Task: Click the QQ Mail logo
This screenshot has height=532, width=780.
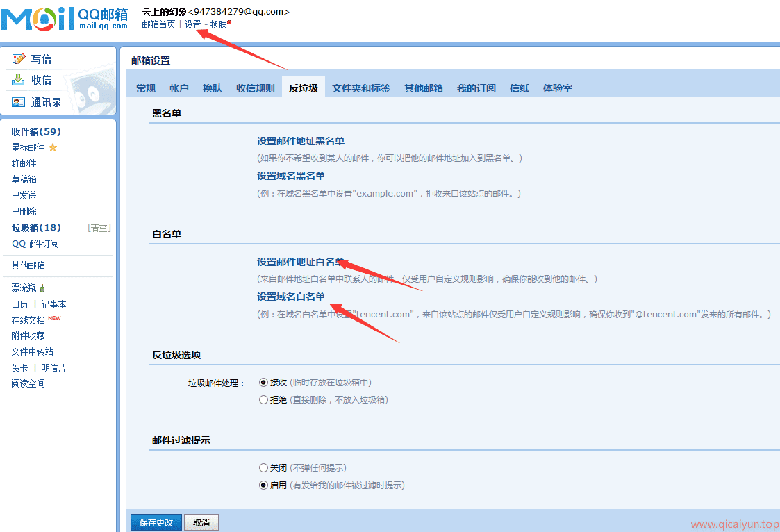Action: tap(64, 19)
